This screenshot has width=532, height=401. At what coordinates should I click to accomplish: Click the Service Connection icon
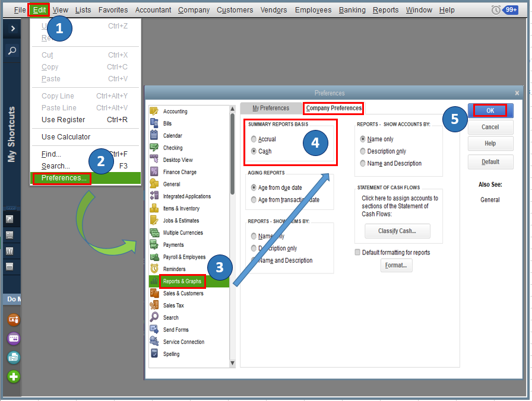pyautogui.click(x=154, y=342)
